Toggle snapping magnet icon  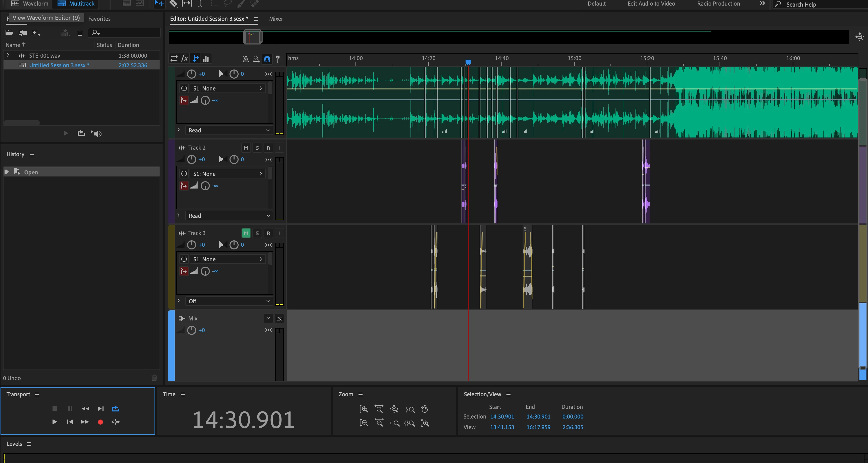267,59
